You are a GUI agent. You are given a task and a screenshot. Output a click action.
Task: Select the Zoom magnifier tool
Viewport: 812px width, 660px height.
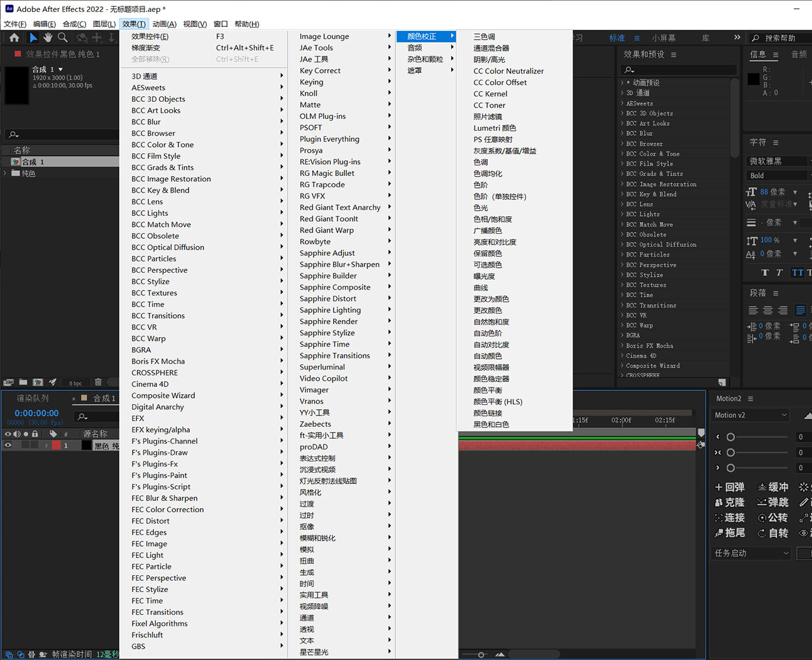click(x=63, y=38)
